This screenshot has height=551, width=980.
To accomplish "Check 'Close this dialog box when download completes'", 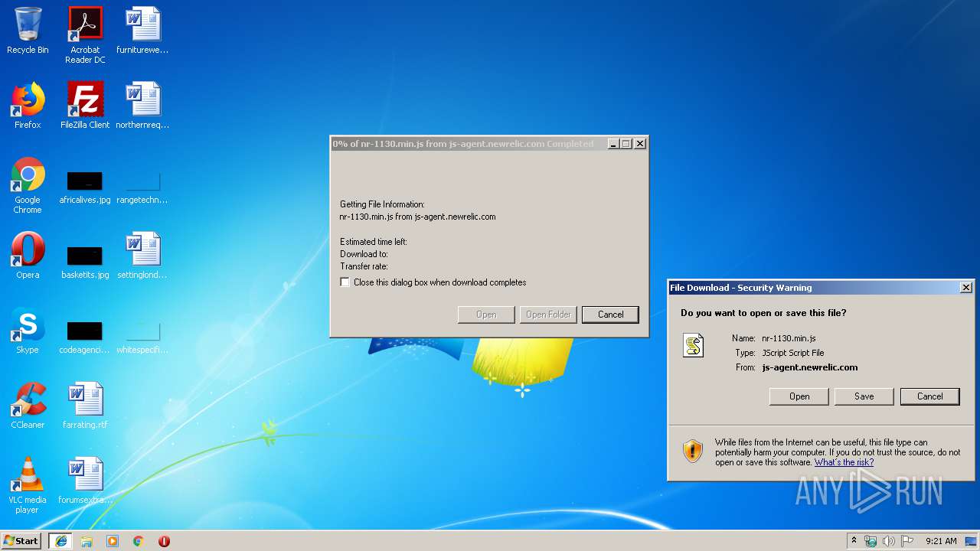I will point(345,282).
